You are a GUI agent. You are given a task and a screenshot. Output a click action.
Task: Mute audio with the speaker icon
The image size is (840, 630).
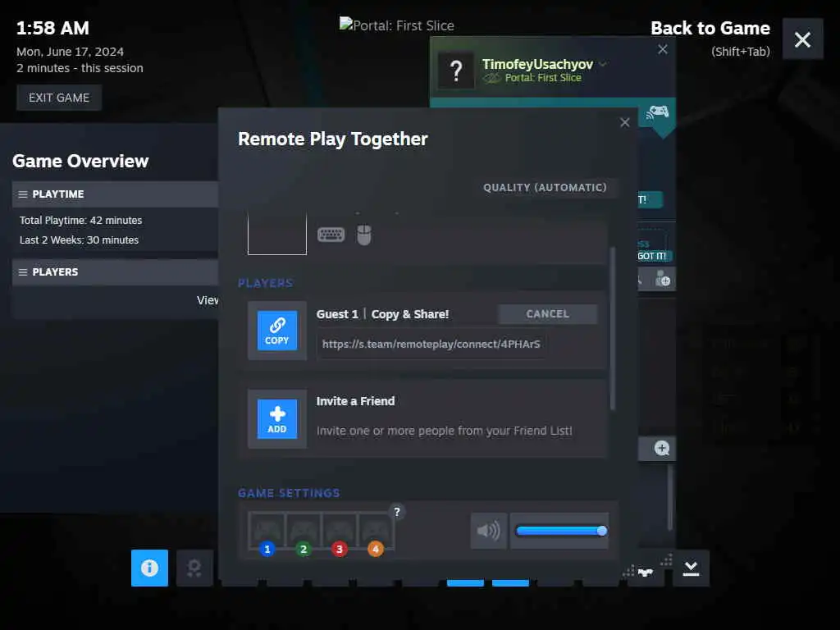pyautogui.click(x=489, y=531)
